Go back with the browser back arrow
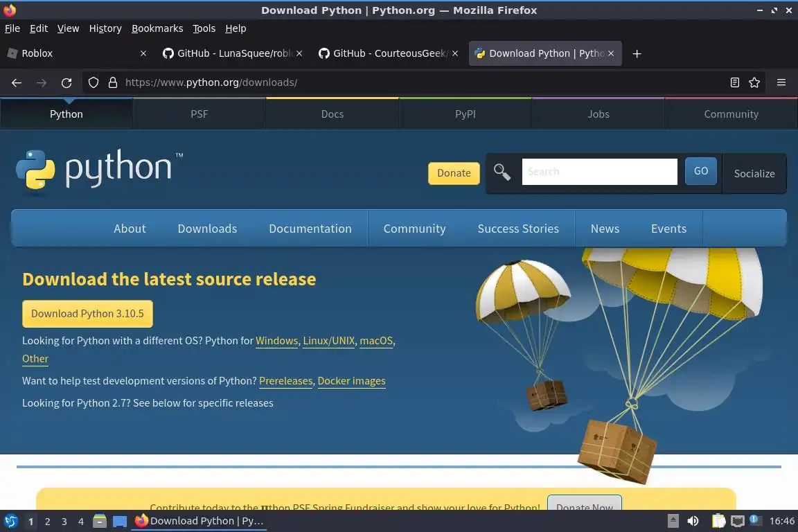 click(17, 82)
